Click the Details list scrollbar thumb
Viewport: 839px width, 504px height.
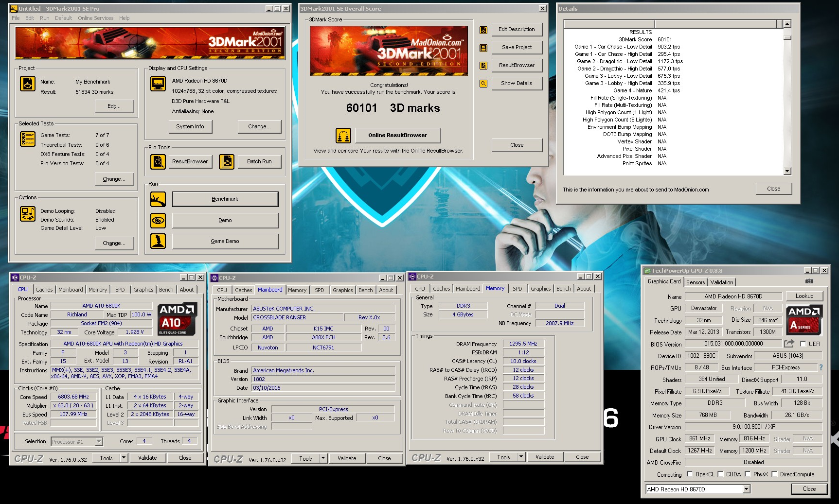(787, 37)
